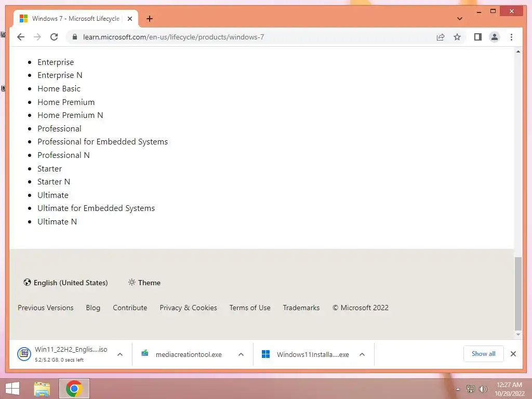Open the Previous Versions link
532x399 pixels.
pyautogui.click(x=46, y=308)
